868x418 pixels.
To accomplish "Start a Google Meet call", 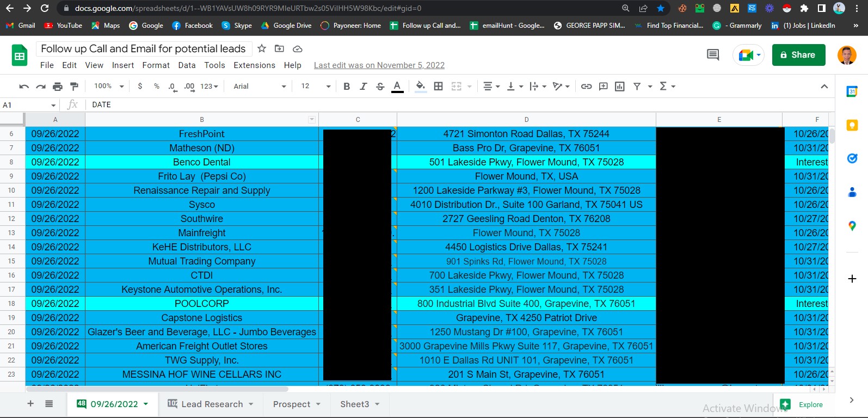I will (749, 55).
